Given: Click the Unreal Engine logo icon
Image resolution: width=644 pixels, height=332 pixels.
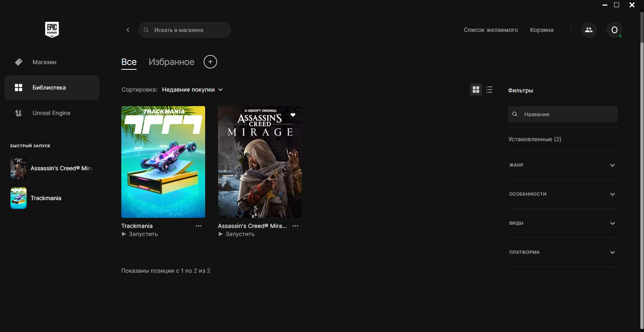Looking at the screenshot, I should 19,113.
